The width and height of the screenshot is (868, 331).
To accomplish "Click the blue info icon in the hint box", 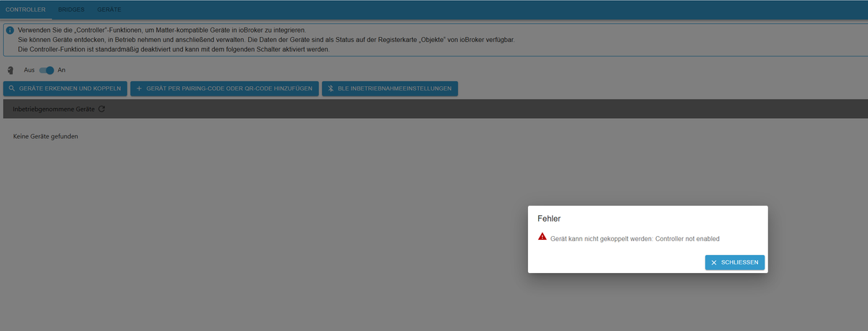I will 9,30.
